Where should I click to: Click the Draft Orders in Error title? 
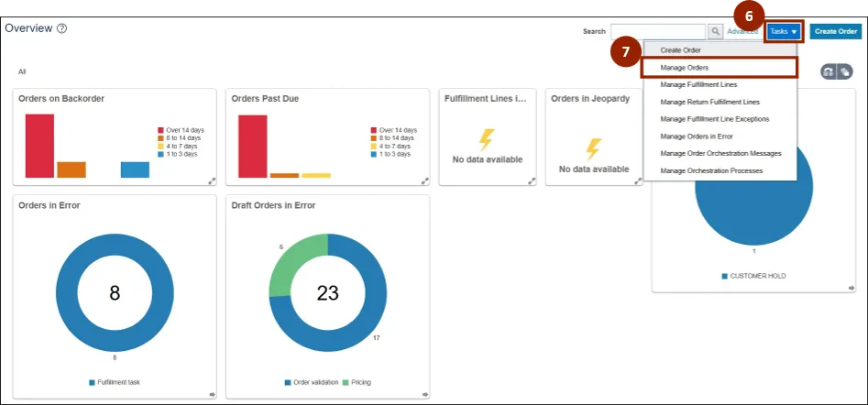tap(273, 205)
